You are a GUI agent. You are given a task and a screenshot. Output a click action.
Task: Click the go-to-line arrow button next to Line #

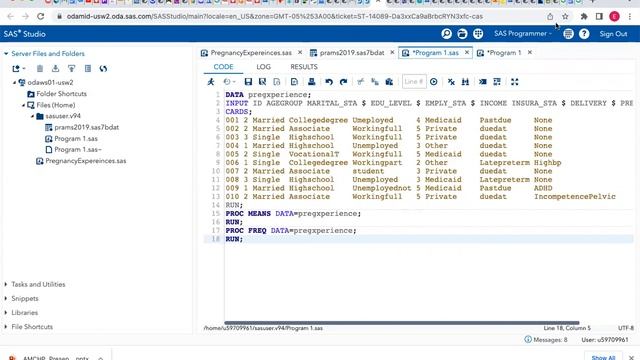433,82
